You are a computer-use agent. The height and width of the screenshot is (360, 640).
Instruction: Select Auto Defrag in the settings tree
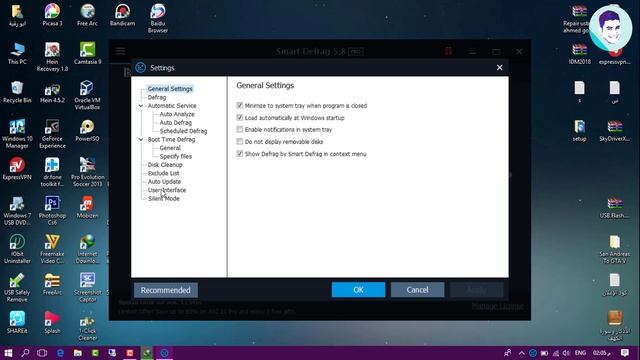click(176, 122)
